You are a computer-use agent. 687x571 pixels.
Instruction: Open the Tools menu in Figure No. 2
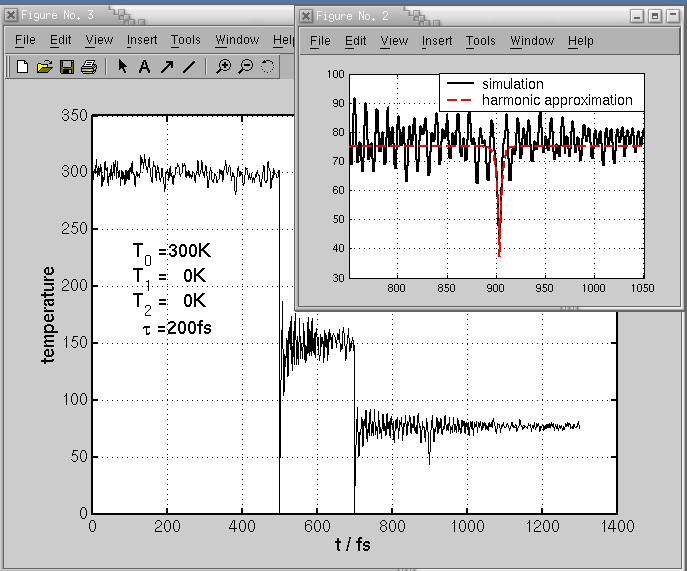tap(480, 41)
